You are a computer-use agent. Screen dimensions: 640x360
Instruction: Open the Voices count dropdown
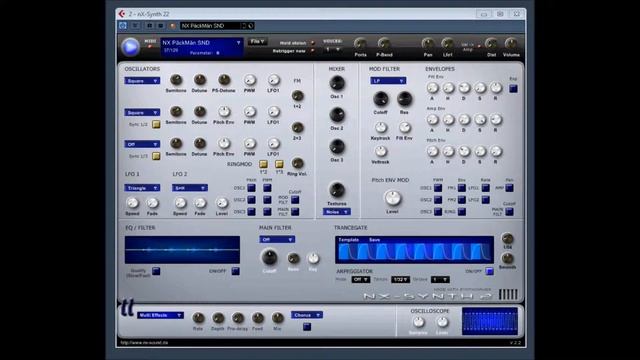333,49
